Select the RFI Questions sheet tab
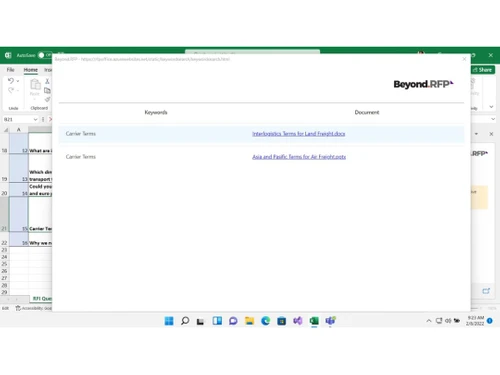500x375 pixels. [x=42, y=298]
